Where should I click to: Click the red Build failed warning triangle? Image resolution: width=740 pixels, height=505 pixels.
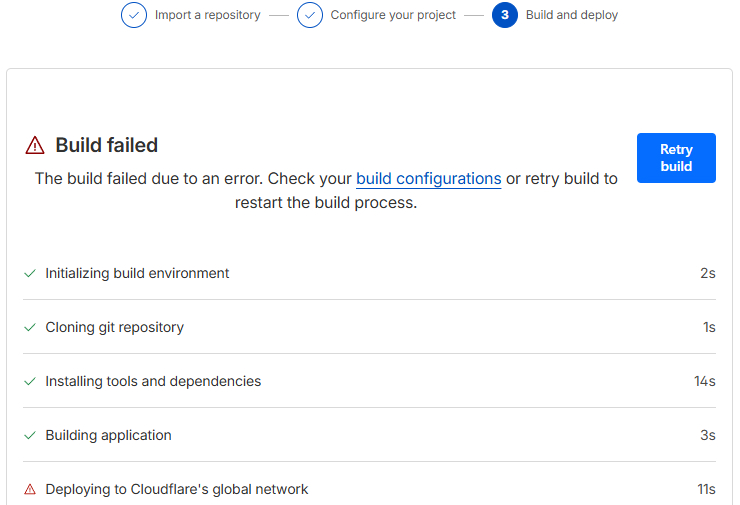click(35, 146)
